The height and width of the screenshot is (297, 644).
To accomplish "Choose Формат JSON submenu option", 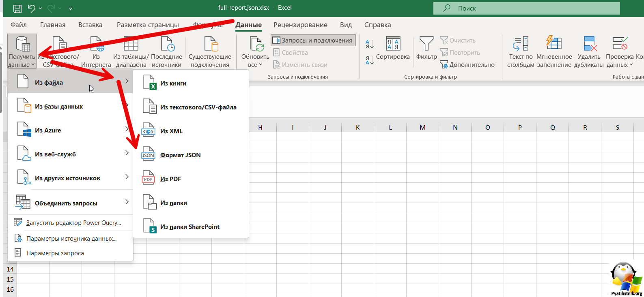I will 191,155.
